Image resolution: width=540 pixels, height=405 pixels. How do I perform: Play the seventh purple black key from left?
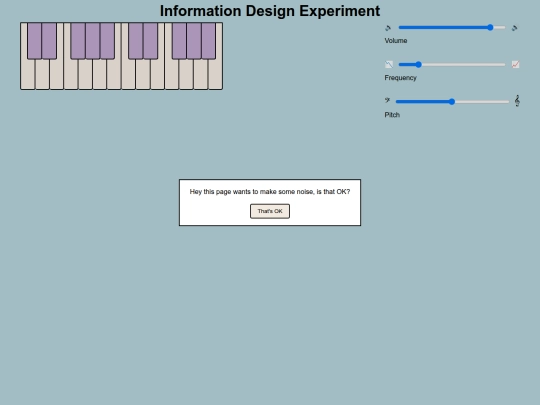click(150, 41)
